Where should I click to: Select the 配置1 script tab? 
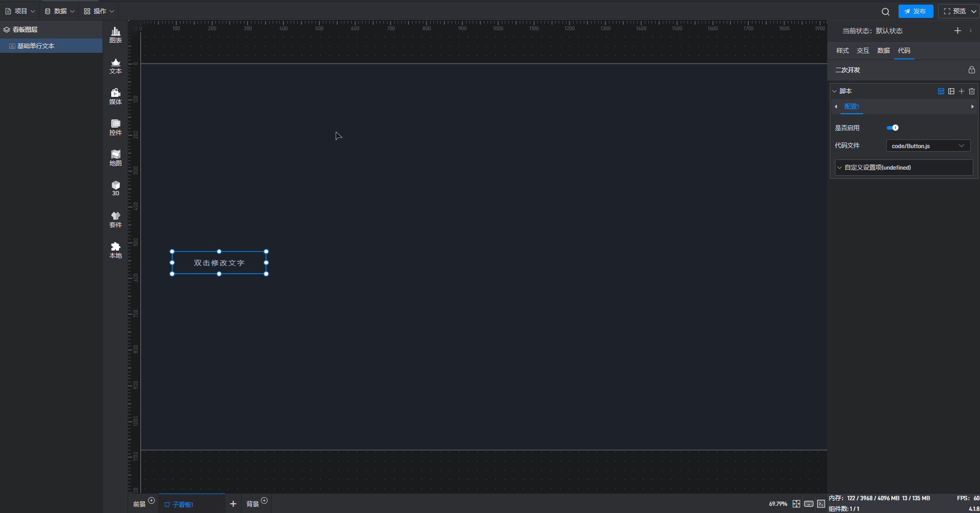[x=851, y=107]
